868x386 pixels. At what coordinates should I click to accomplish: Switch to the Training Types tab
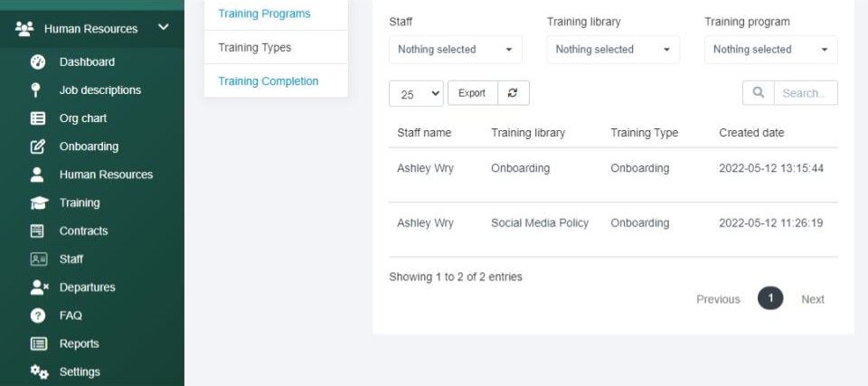(x=255, y=47)
